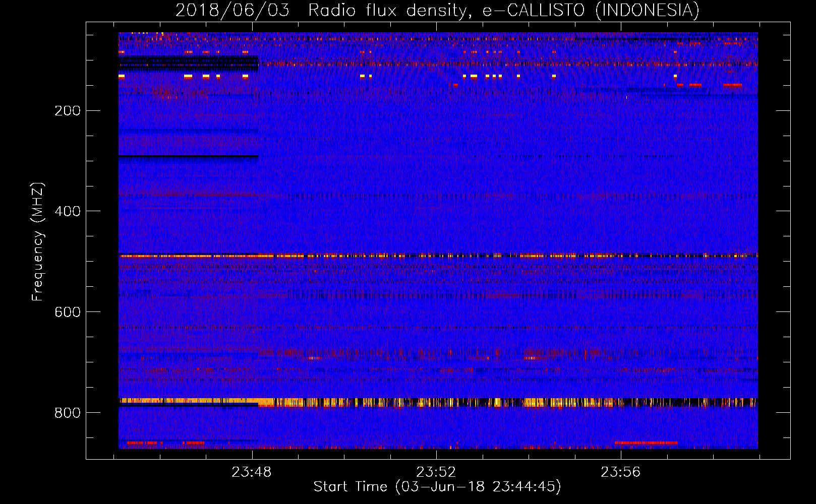816x504 pixels.
Task: Click the 400 frequency tick label
Action: 68,211
